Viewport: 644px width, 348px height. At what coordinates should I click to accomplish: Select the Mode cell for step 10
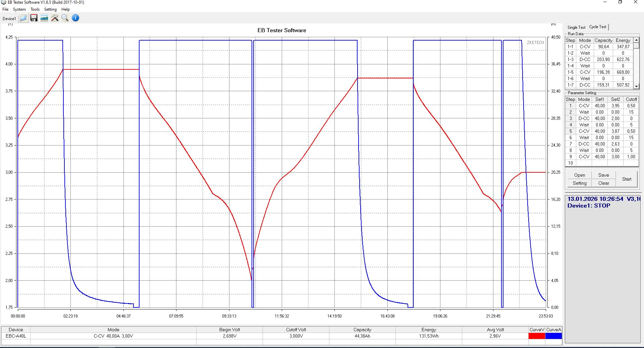584,163
